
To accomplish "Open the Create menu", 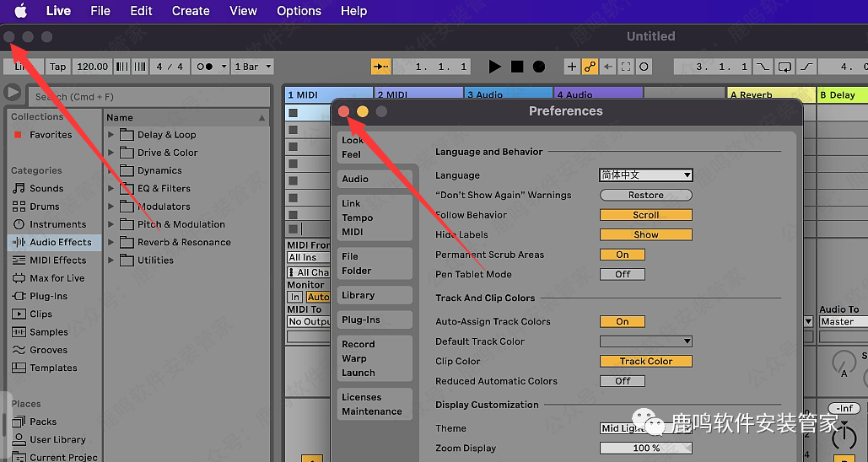I will (191, 11).
